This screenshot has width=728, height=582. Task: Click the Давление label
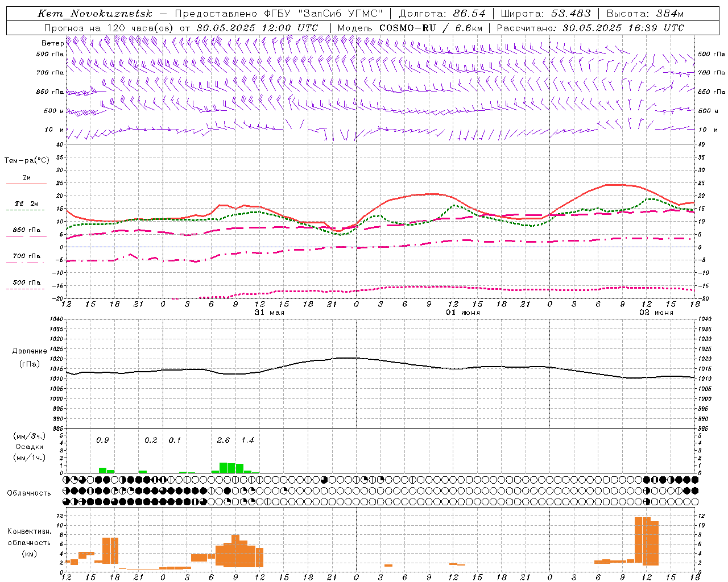29,351
